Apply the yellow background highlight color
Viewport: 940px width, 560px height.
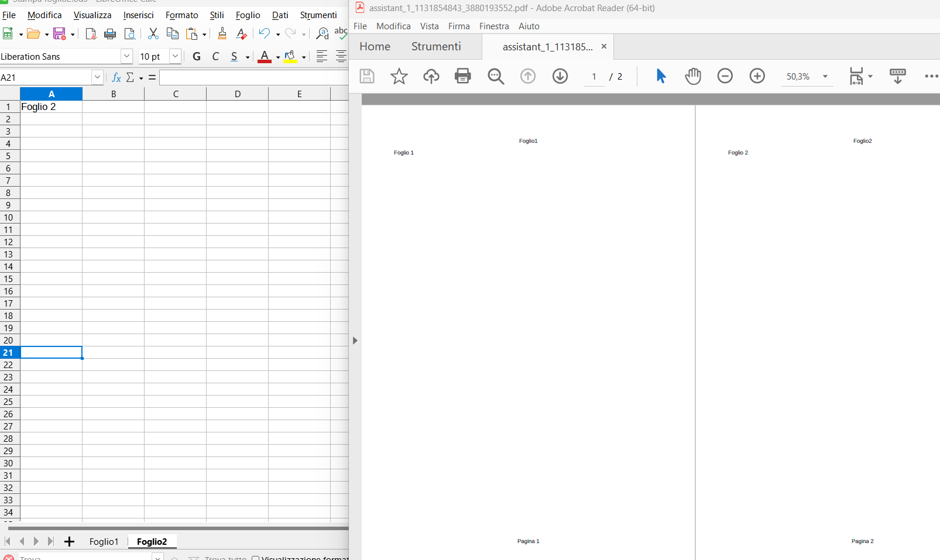290,56
